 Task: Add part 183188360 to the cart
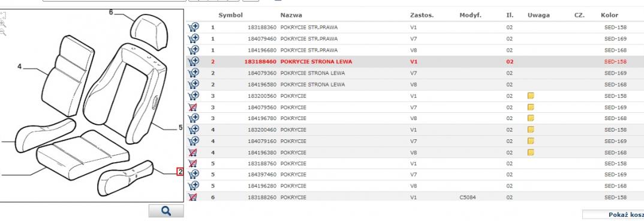pyautogui.click(x=193, y=28)
